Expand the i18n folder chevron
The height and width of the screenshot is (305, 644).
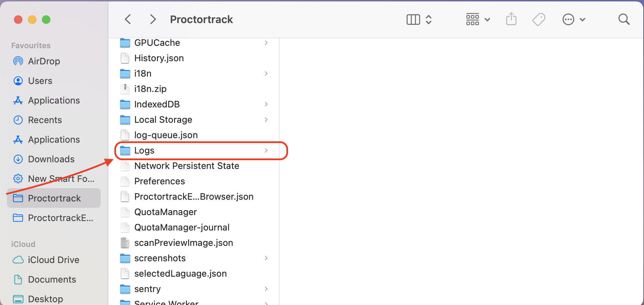tap(266, 73)
